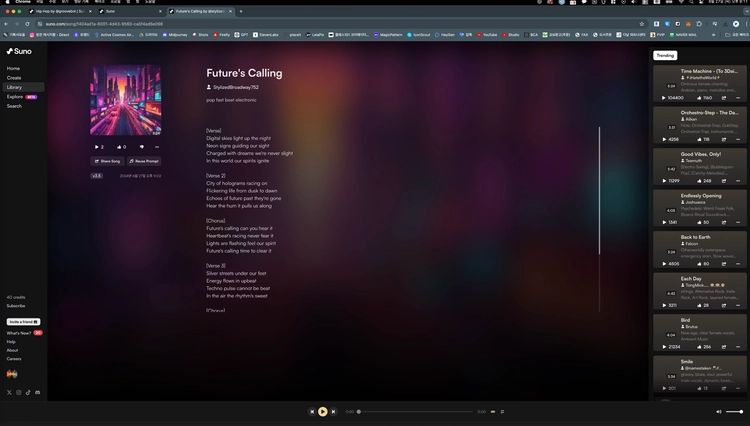This screenshot has width=750, height=426.
Task: Share the Endlessly Opening song
Action: (x=724, y=222)
